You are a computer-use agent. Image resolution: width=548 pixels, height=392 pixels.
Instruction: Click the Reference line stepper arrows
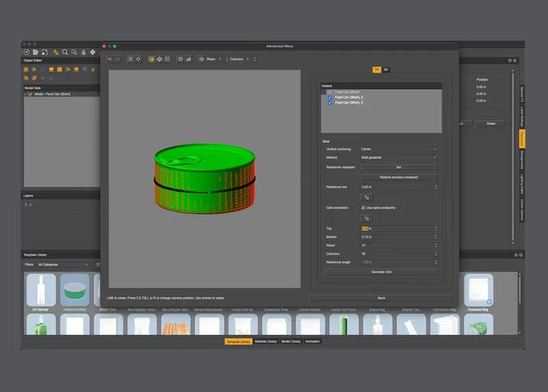(436, 187)
